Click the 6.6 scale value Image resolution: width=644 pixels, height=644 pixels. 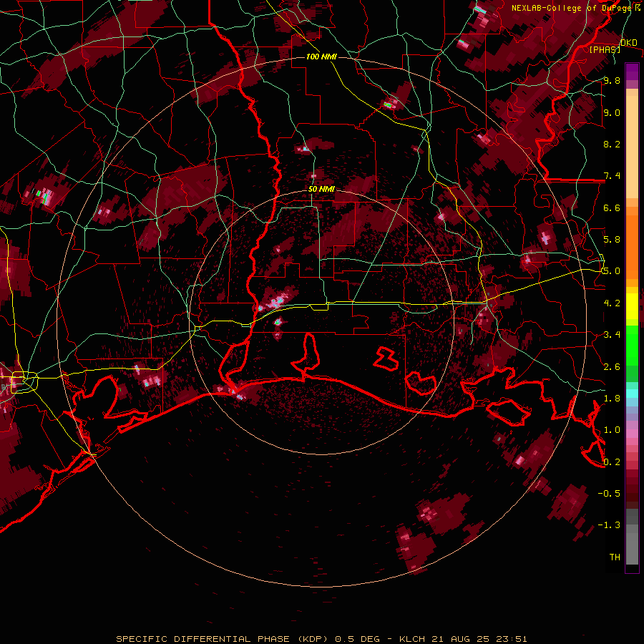click(x=612, y=208)
